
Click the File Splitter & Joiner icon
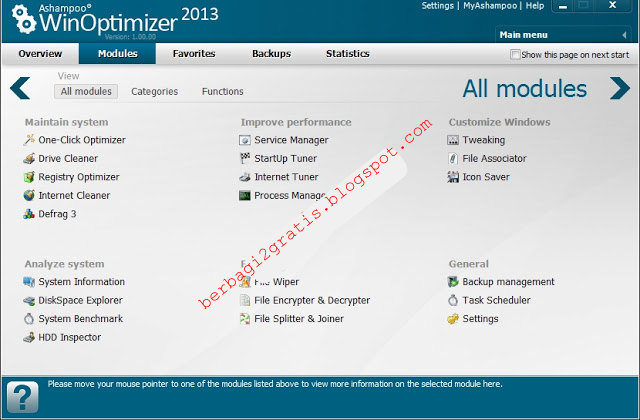pyautogui.click(x=245, y=319)
